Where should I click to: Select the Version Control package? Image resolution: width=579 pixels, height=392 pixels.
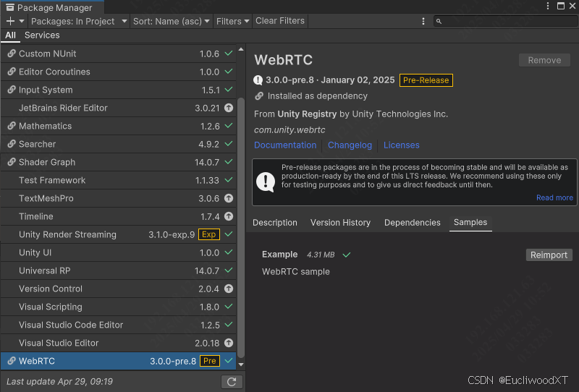(x=119, y=289)
